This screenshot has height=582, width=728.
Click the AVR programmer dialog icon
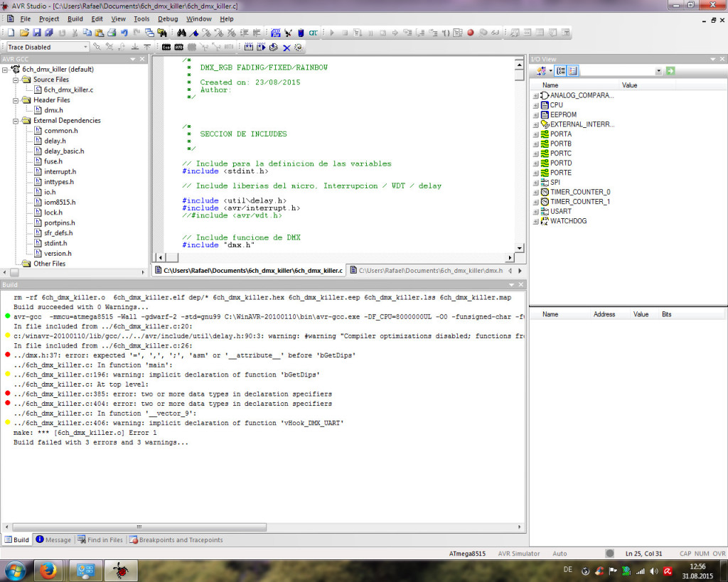(178, 47)
